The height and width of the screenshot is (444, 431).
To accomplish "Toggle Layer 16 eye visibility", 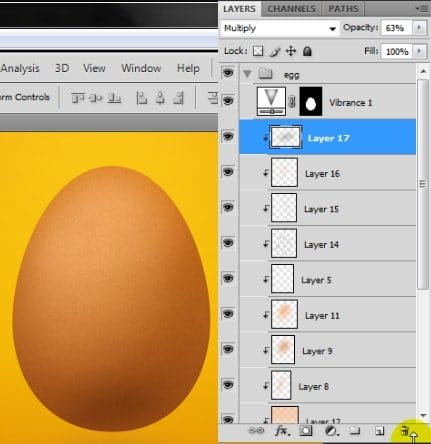I will [x=228, y=172].
